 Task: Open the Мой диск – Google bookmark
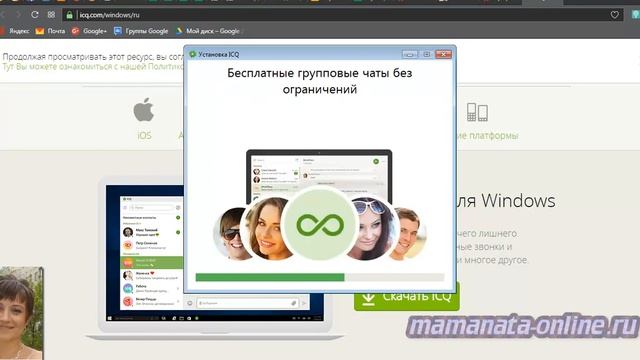(208, 31)
